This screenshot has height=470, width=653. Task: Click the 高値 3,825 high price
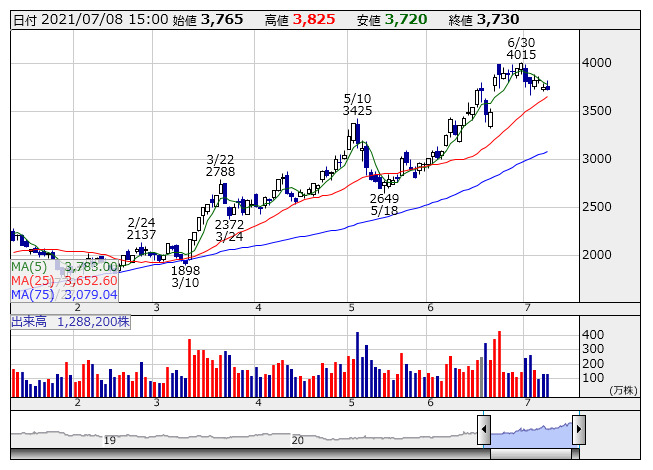pyautogui.click(x=300, y=20)
